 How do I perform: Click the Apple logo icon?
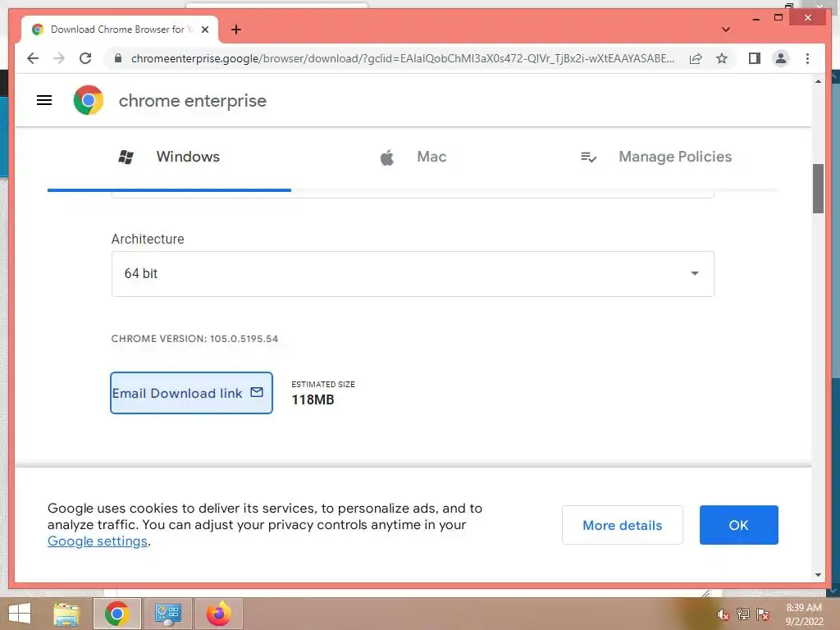coord(387,157)
